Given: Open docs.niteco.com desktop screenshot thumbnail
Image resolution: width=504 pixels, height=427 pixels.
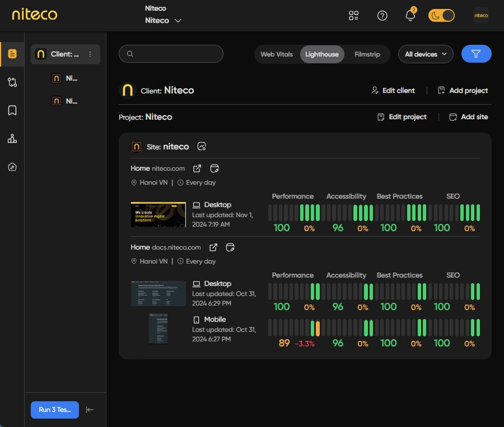Looking at the screenshot, I should [158, 293].
